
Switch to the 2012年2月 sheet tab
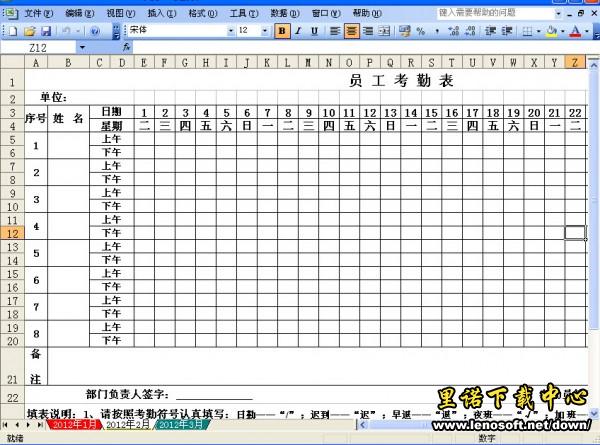pyautogui.click(x=128, y=424)
